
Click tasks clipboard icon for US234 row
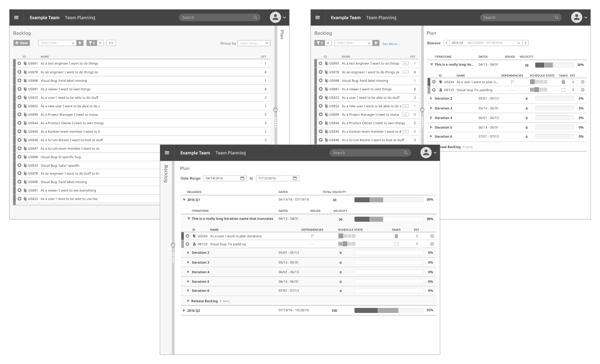click(396, 236)
